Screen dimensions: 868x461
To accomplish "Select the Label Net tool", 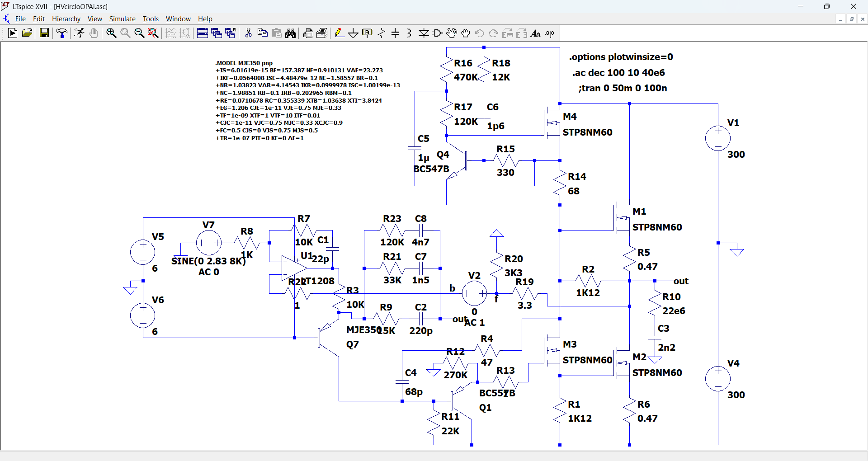I will [368, 33].
